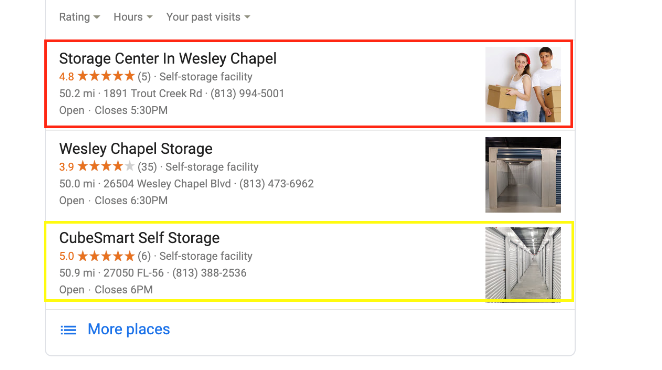Open the Wesley Chapel Storage listing title
The width and height of the screenshot is (662, 370).
point(136,149)
